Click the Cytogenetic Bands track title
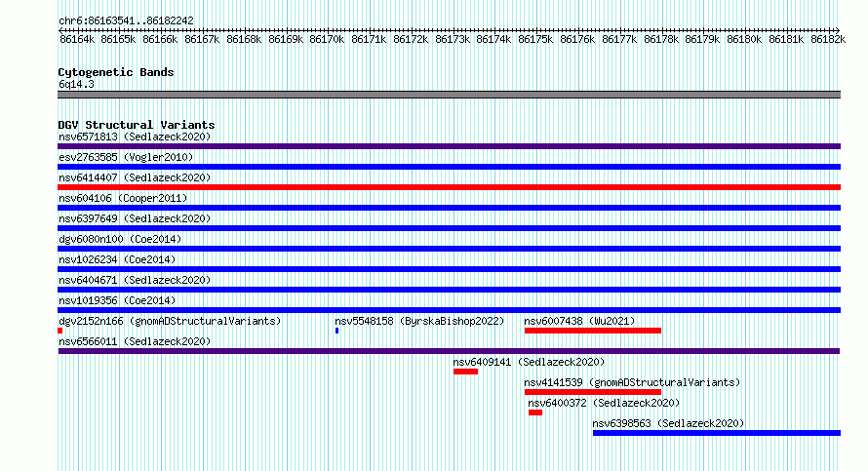This screenshot has height=471, width=868. (116, 72)
